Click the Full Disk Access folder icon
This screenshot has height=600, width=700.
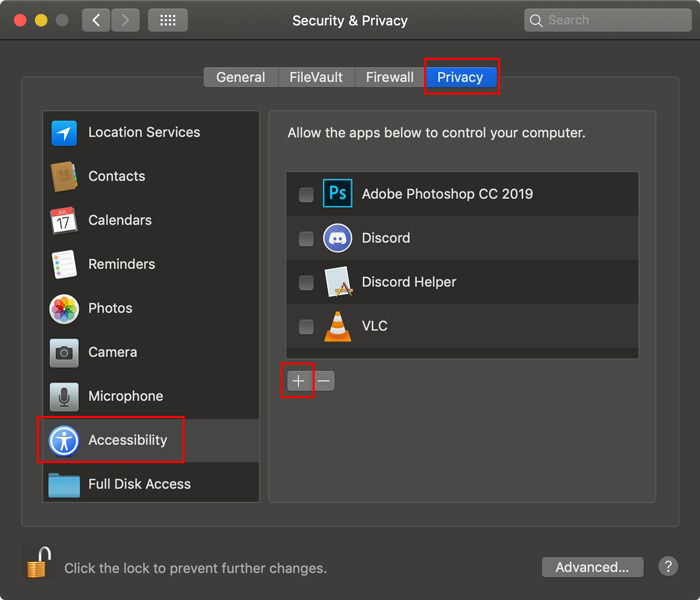pos(64,484)
